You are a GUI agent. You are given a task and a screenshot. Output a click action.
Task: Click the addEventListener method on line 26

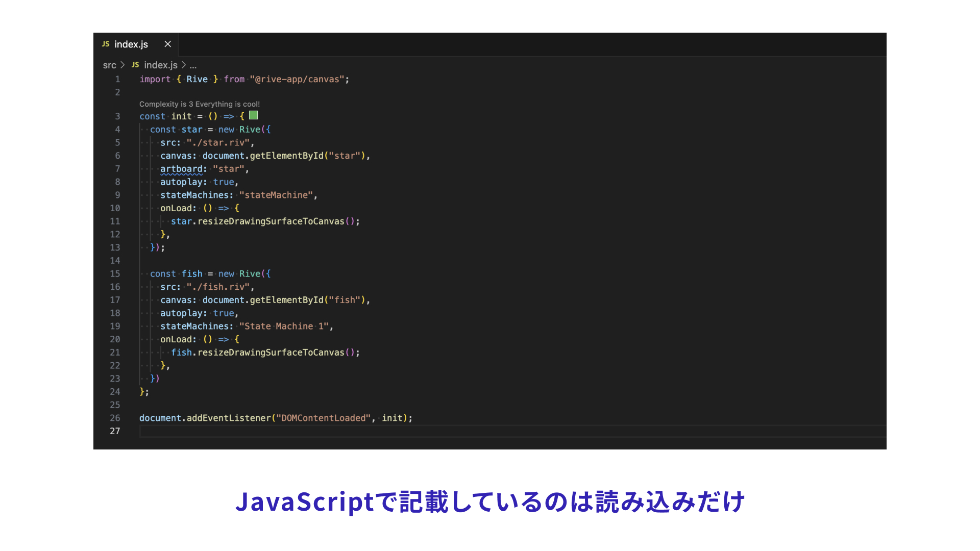(x=229, y=418)
